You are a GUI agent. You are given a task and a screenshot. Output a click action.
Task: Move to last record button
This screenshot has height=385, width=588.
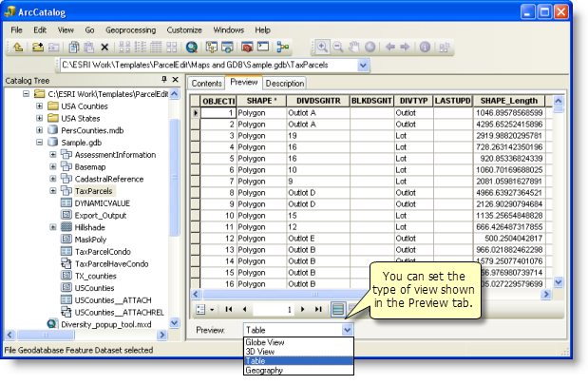(x=318, y=309)
